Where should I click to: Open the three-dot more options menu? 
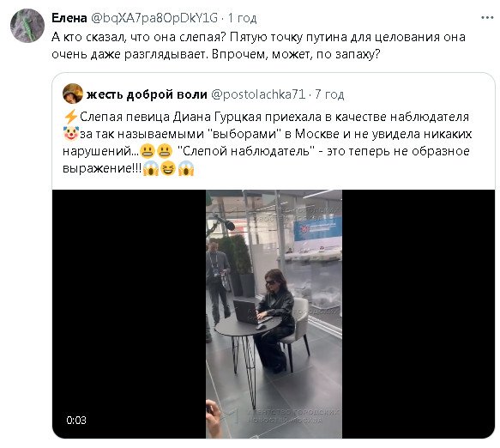[487, 17]
